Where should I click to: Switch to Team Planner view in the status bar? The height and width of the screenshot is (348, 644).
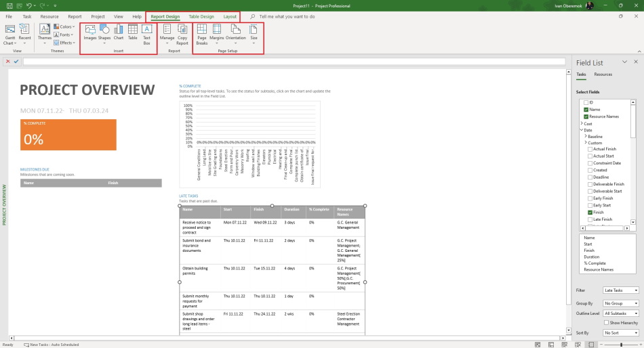(x=564, y=345)
